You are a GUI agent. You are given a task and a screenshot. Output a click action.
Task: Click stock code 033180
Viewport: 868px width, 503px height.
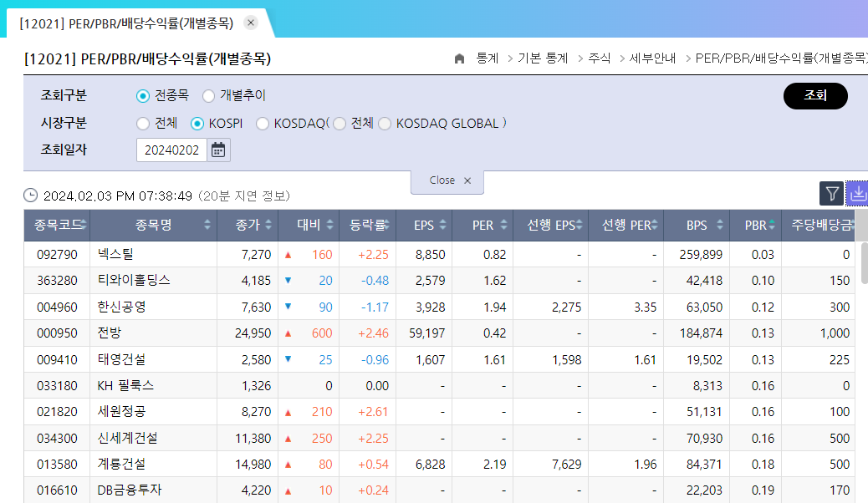pyautogui.click(x=57, y=386)
